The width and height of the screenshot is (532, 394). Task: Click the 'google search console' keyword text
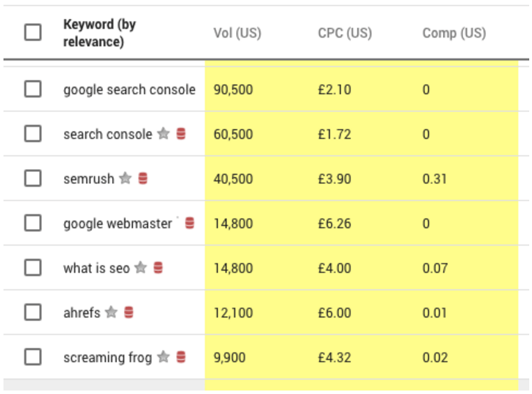click(x=129, y=90)
